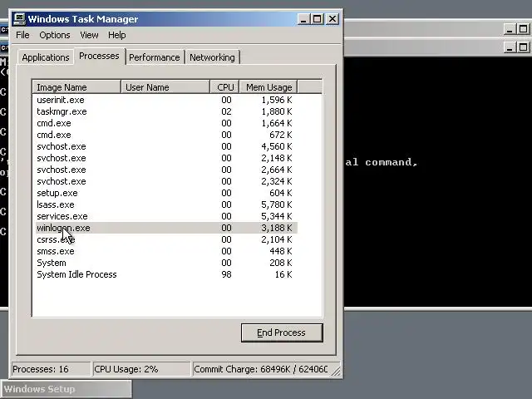Select the svchost.exe row using 2,148 K
532x399 pixels.
point(165,158)
